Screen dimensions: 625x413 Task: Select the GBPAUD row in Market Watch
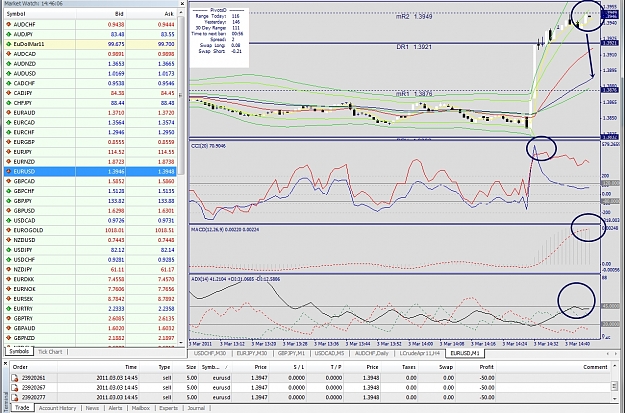pos(90,328)
